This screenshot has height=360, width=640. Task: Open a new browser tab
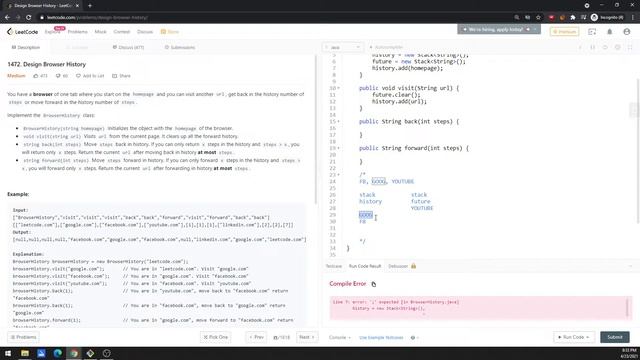(x=90, y=6)
